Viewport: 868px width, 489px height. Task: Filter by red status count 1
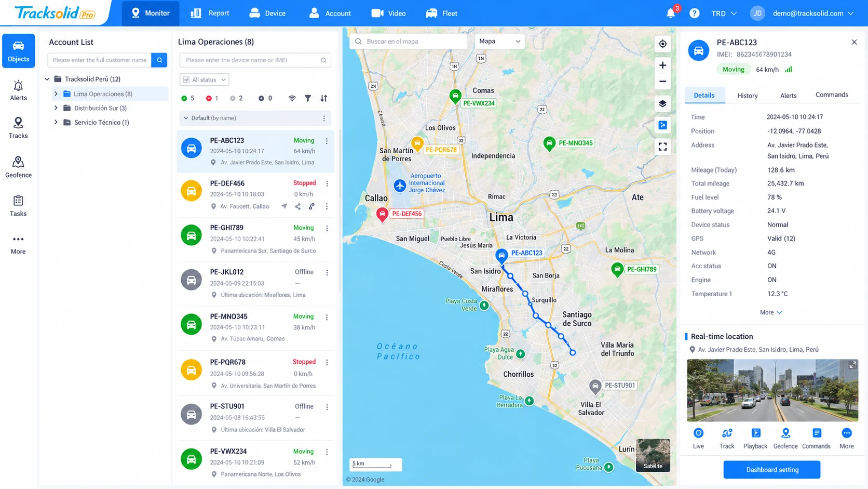point(212,98)
